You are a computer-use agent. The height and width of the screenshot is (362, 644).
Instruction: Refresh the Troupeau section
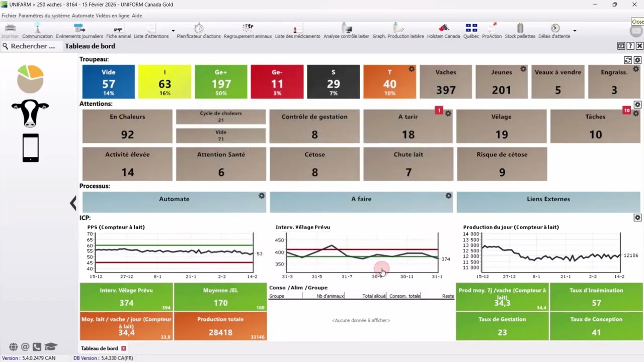[628, 60]
